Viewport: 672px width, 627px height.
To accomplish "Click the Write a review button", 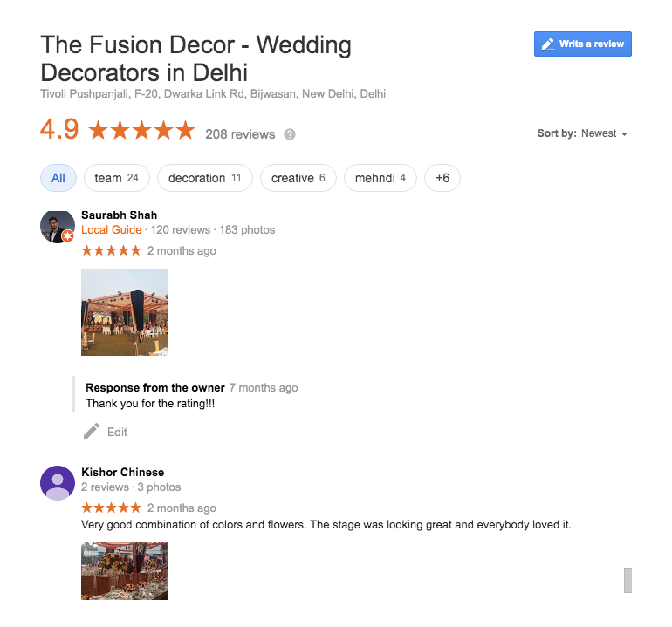I will click(x=583, y=44).
